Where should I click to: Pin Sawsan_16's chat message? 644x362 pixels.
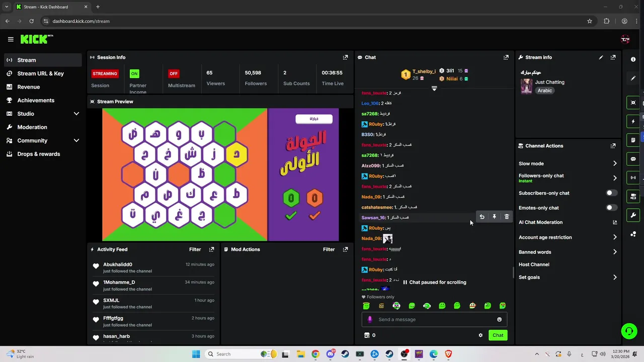coord(494,217)
